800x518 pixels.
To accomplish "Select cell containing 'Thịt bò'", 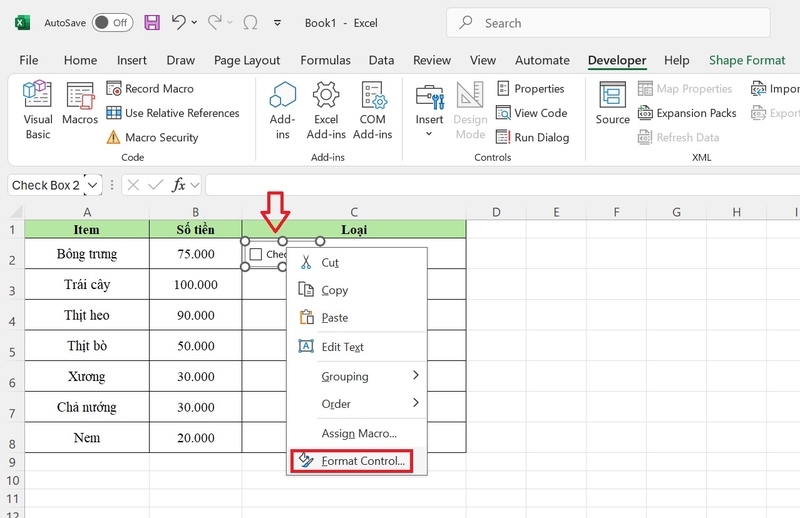I will [x=87, y=346].
